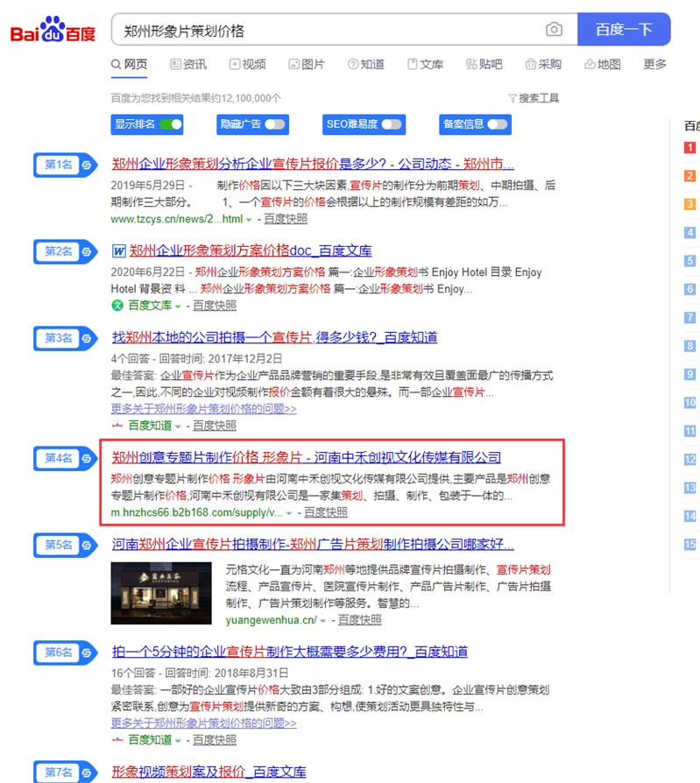The image size is (700, 783).
Task: Click the thumbnail image of result 5
Action: pos(161,593)
